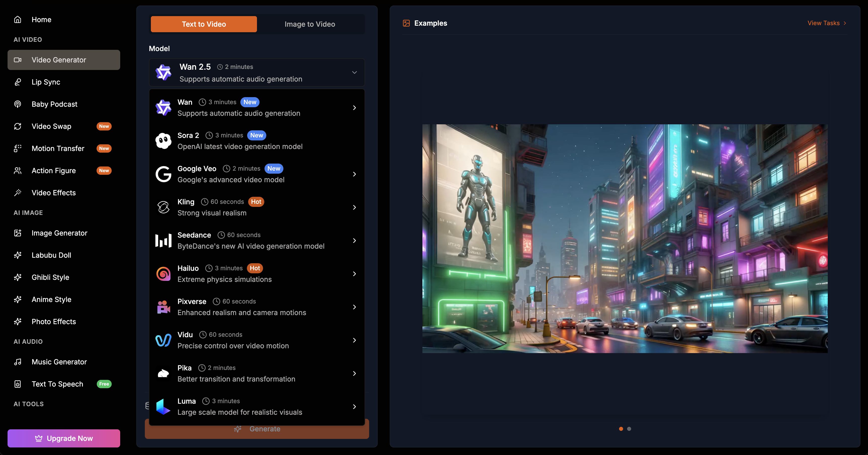Select the Video Effects tool

point(53,193)
